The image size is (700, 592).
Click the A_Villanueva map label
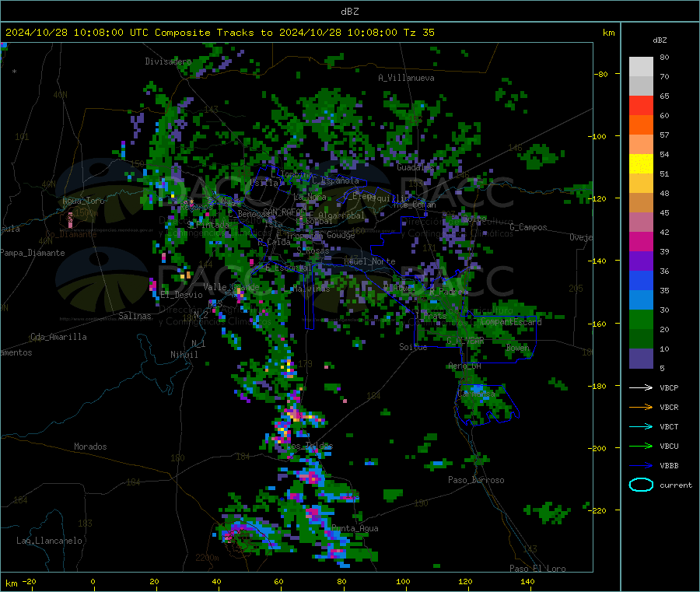[x=406, y=78]
